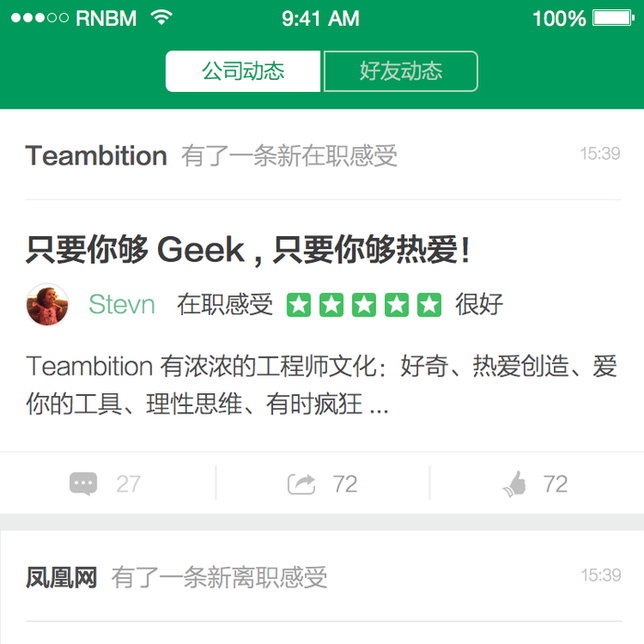Tap the thumbs-up like icon
The width and height of the screenshot is (644, 644).
point(514,483)
